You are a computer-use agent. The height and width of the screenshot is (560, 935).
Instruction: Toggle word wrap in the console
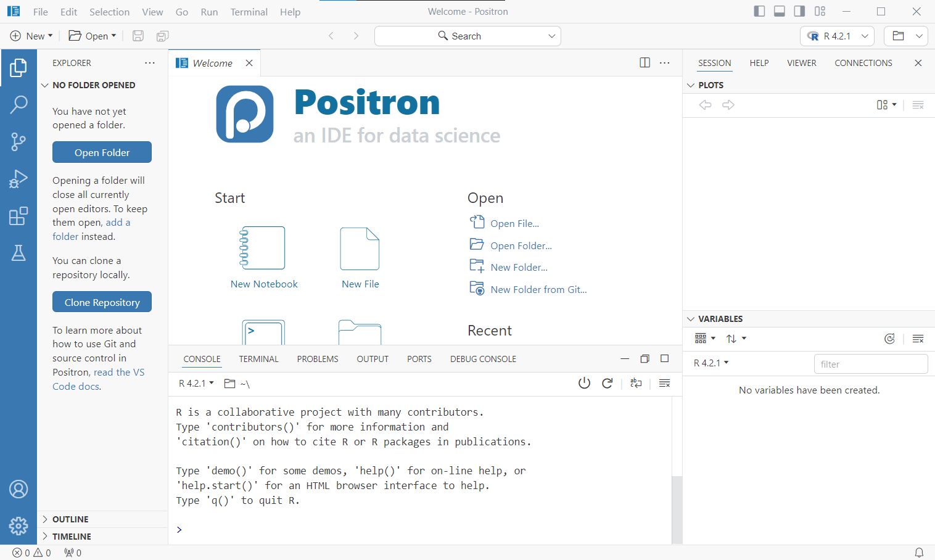pyautogui.click(x=636, y=383)
